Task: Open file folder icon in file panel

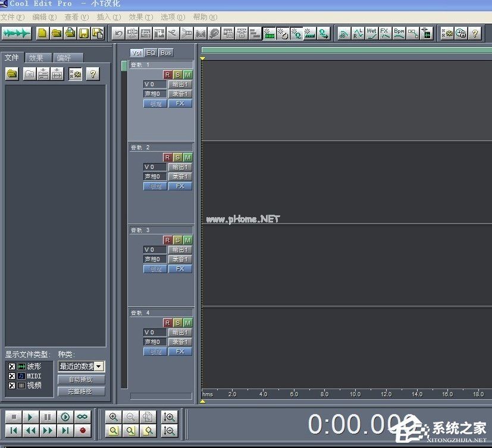Action: [12, 74]
